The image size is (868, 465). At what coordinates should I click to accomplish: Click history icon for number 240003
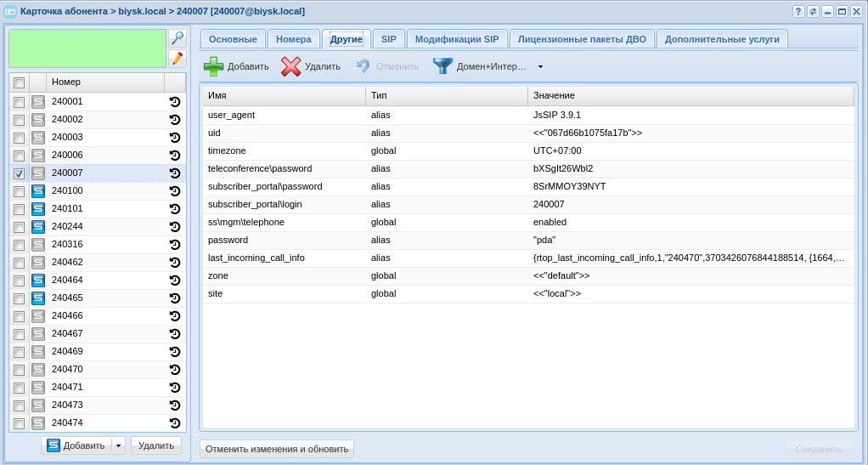(x=175, y=138)
